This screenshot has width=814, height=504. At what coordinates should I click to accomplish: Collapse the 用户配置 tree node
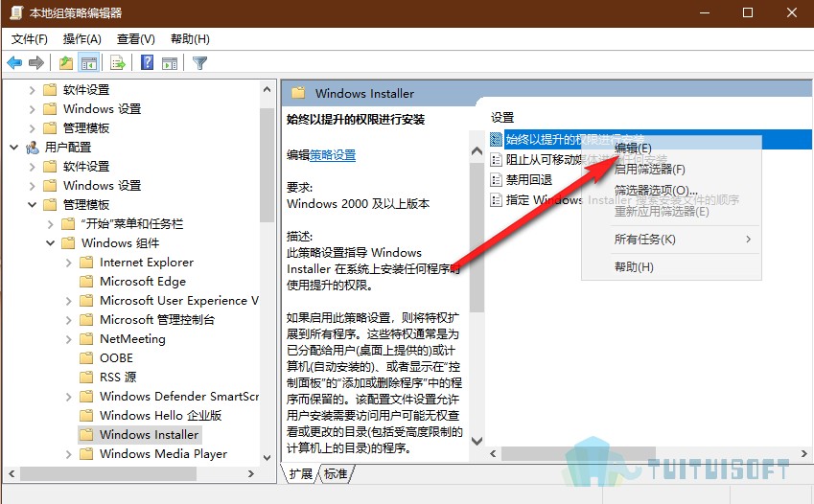coord(13,148)
